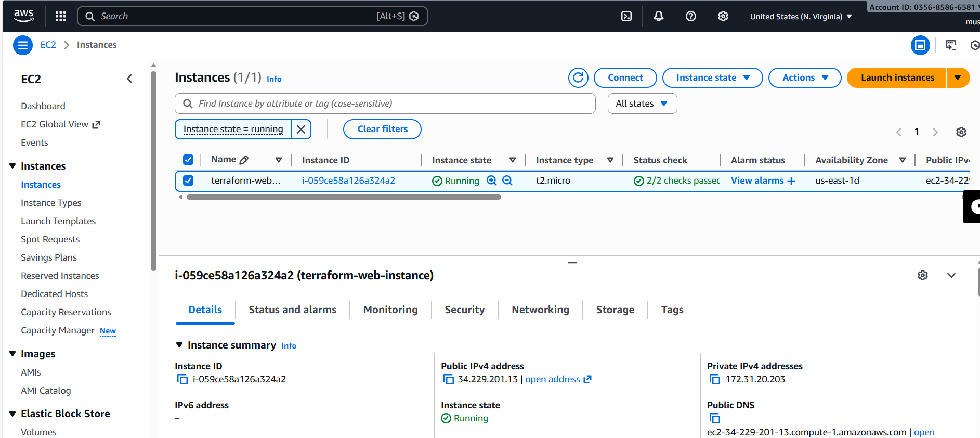Open the notifications bell
The height and width of the screenshot is (438, 980).
[658, 16]
